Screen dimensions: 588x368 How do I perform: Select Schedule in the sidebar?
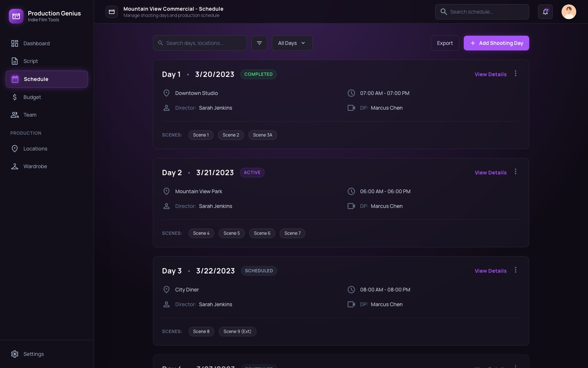tap(47, 79)
